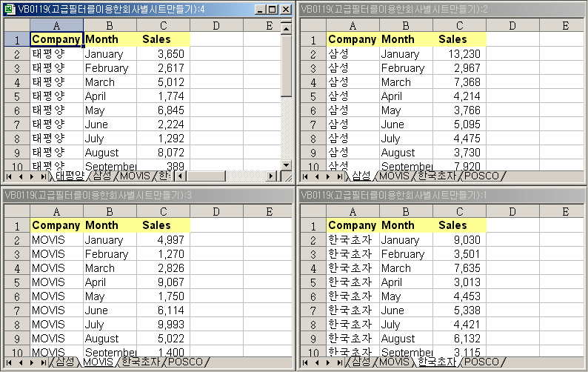Go to the next sheet tab in window 1
Viewport: 588px width, 372px height.
328,362
